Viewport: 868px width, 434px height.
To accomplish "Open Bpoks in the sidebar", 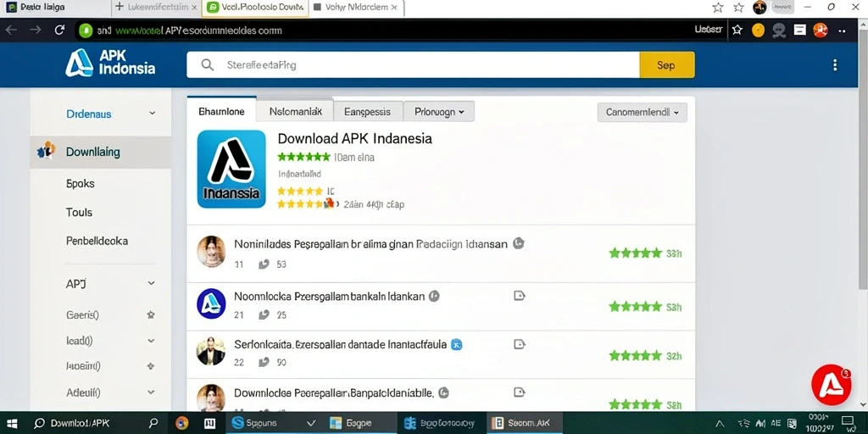I will (81, 184).
